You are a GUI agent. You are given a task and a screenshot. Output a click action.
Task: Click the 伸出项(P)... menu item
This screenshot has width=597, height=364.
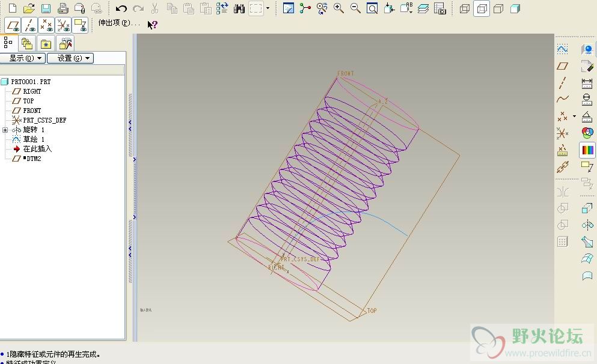point(119,23)
